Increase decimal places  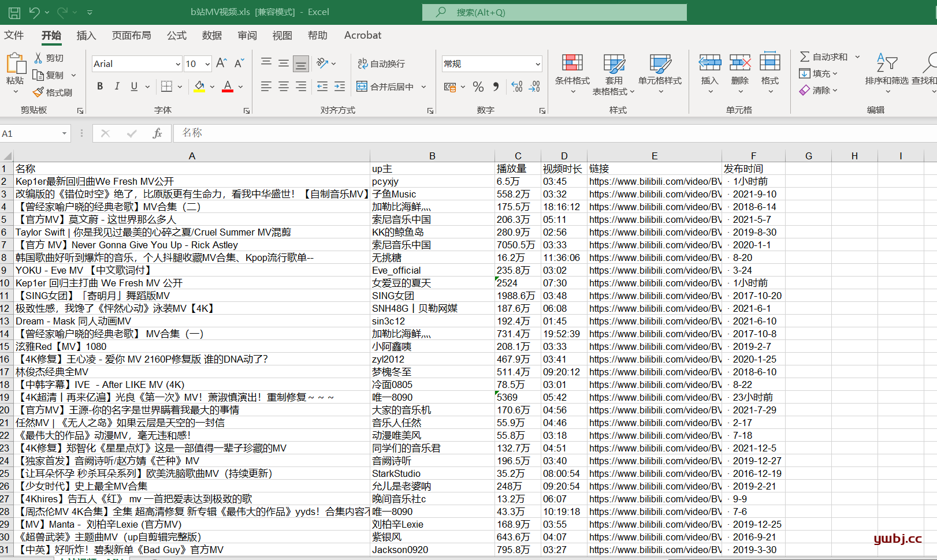click(517, 87)
